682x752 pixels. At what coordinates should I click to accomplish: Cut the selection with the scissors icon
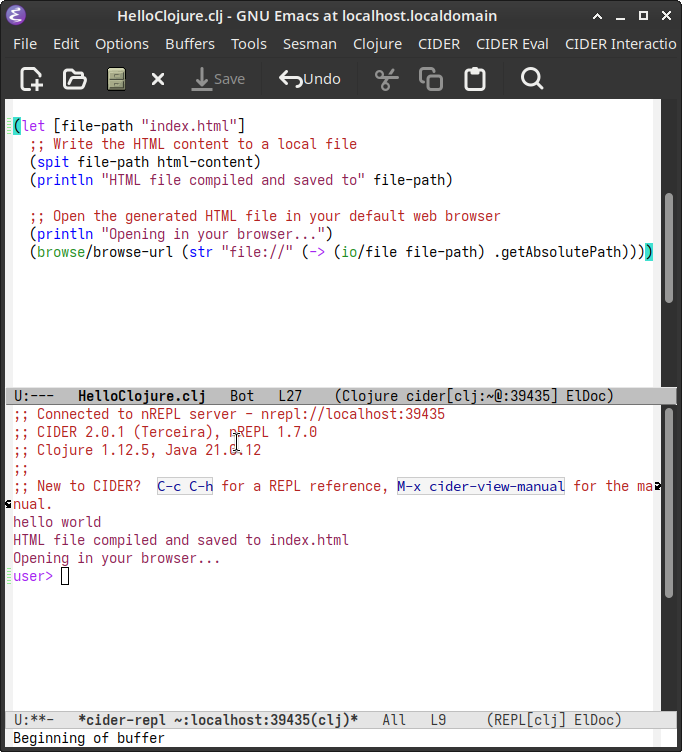tap(387, 79)
